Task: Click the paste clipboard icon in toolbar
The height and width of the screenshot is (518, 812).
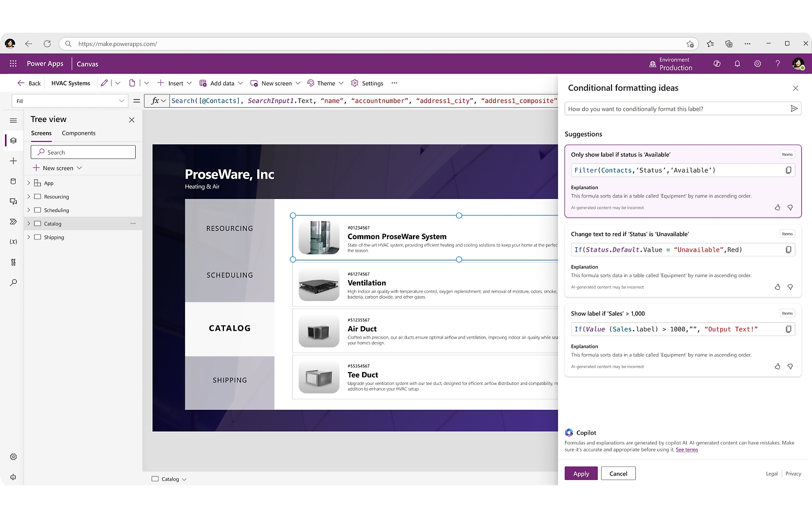Action: click(x=132, y=83)
